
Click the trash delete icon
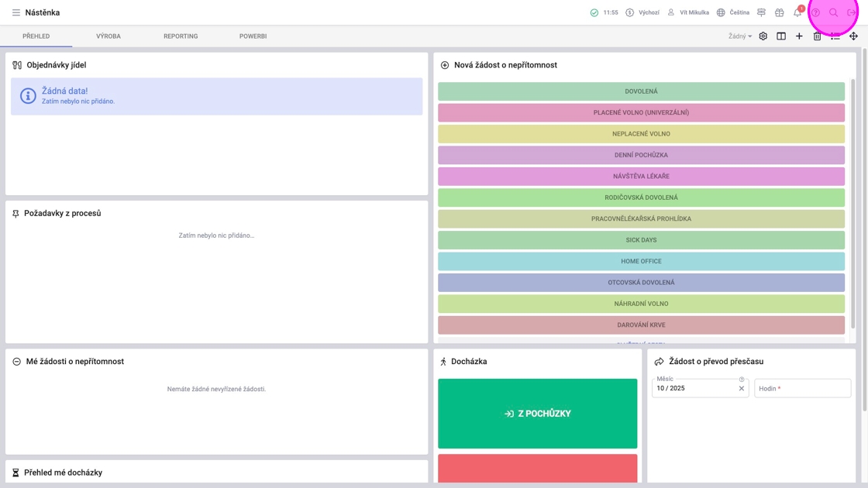(x=817, y=36)
